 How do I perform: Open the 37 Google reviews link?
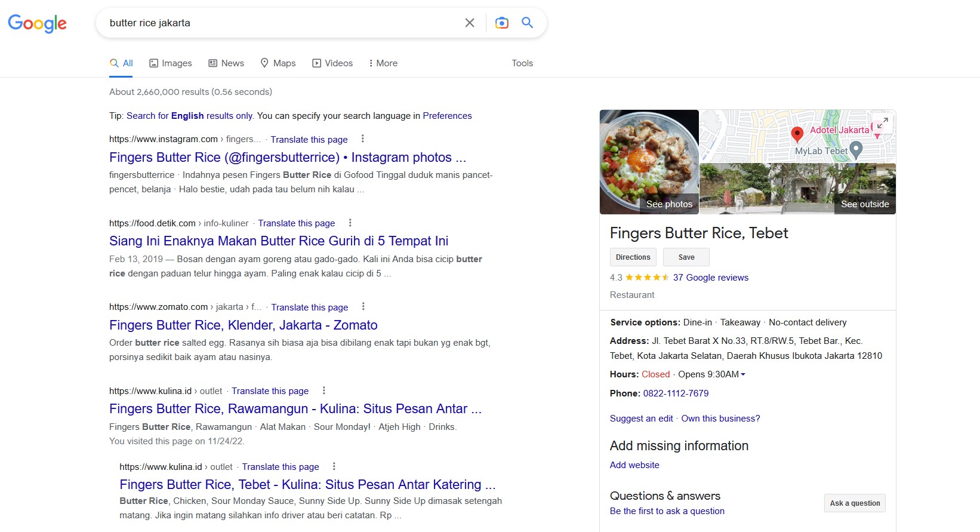point(711,278)
